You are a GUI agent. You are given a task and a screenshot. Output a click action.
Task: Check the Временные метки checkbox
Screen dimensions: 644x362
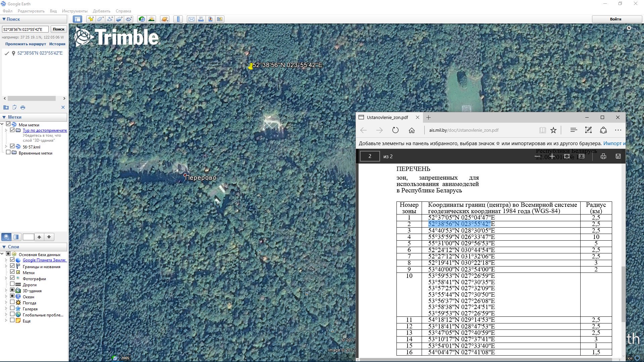point(8,153)
